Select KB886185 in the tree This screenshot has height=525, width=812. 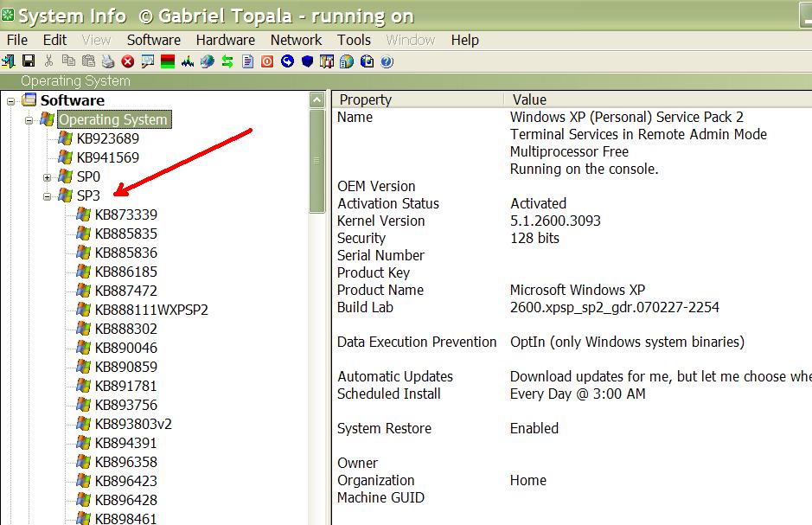pyautogui.click(x=126, y=272)
